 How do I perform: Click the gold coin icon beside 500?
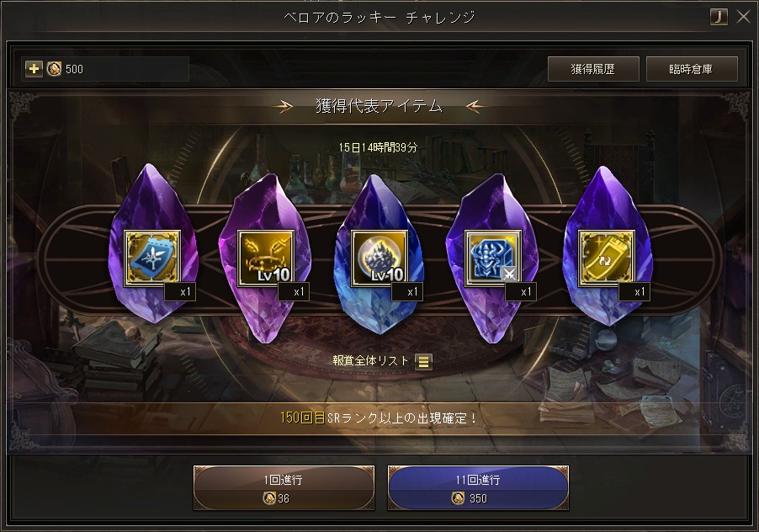[54, 69]
